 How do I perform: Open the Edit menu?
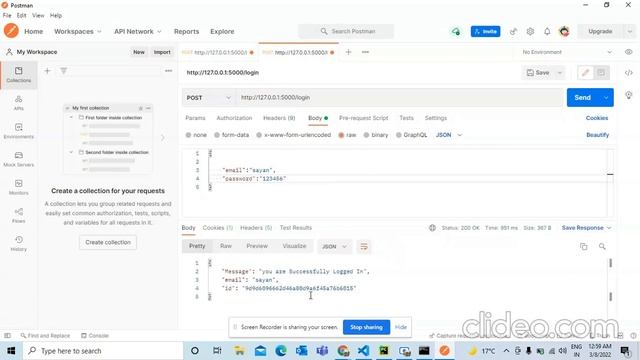21,16
